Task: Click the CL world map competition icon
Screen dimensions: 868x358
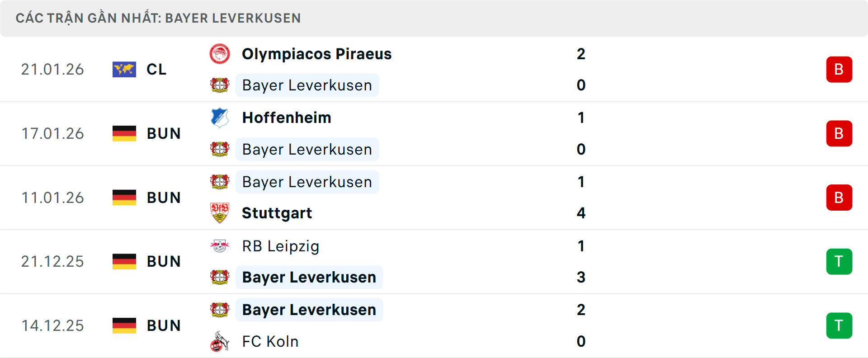Action: point(124,69)
